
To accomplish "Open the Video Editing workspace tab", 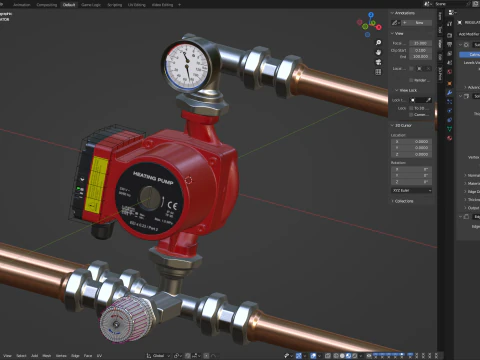I will 162,5.
